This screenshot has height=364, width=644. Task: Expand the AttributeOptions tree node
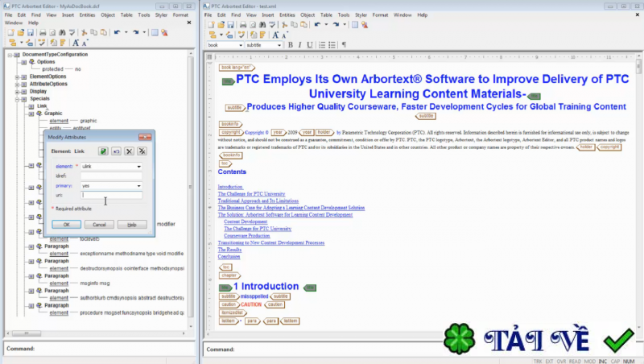(x=17, y=85)
